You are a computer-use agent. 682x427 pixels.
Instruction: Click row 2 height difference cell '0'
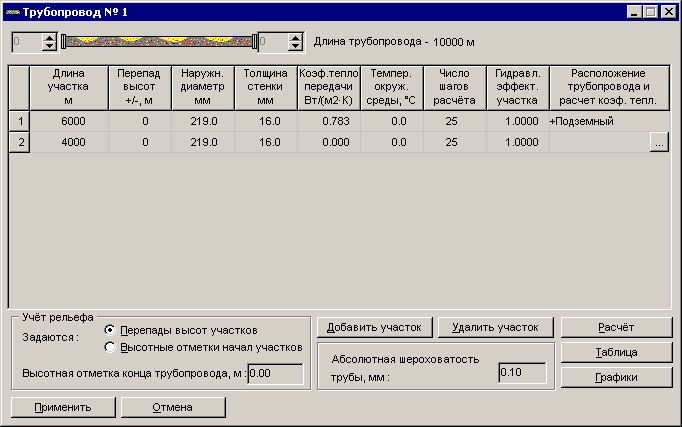[140, 142]
